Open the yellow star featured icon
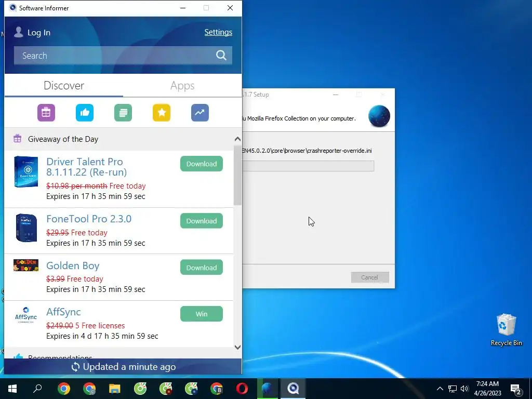532x399 pixels. click(x=162, y=113)
